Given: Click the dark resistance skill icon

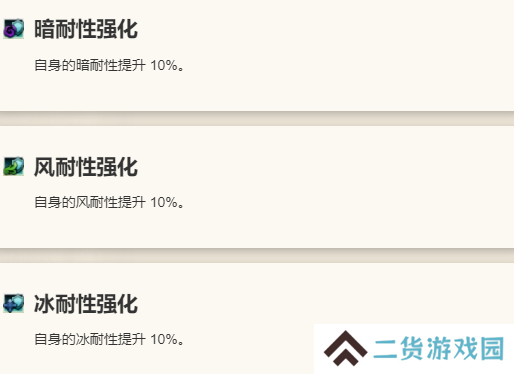Looking at the screenshot, I should point(14,29).
